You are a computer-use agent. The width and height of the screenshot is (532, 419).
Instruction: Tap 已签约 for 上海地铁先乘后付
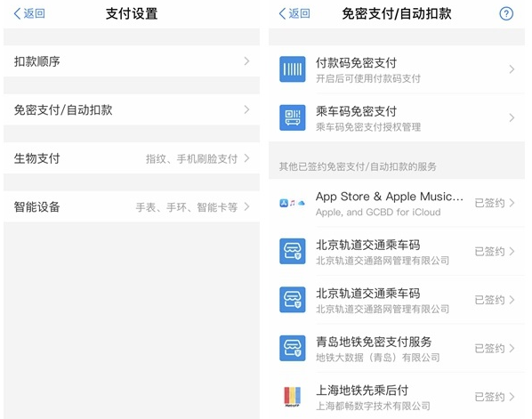point(489,397)
